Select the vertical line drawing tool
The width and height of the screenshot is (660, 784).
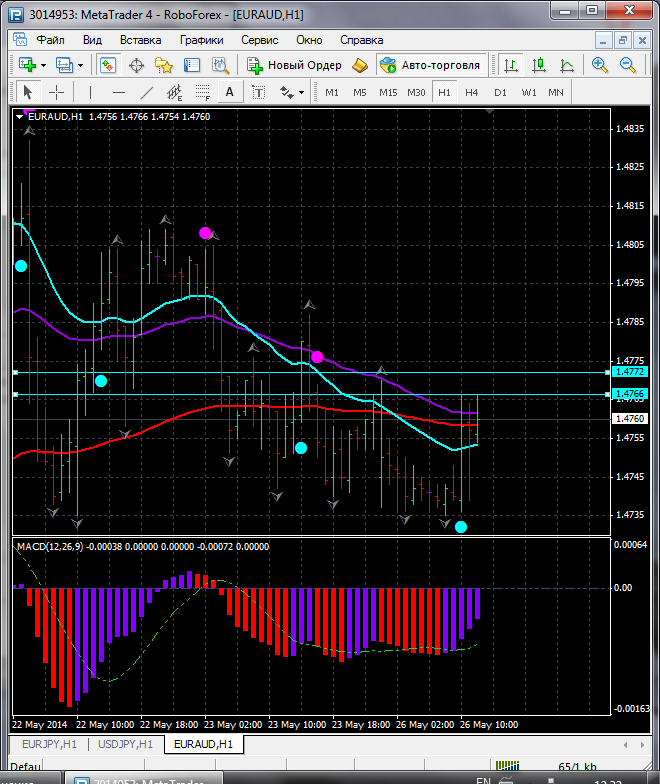tap(90, 92)
